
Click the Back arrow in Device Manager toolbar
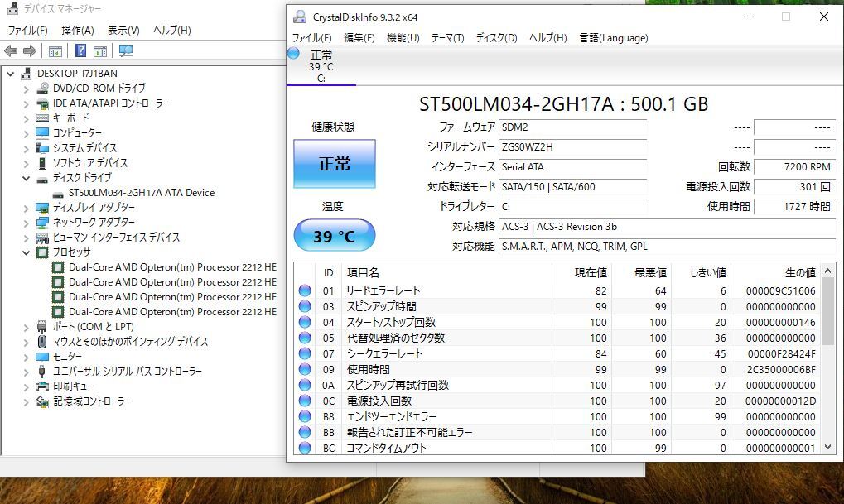[11, 51]
